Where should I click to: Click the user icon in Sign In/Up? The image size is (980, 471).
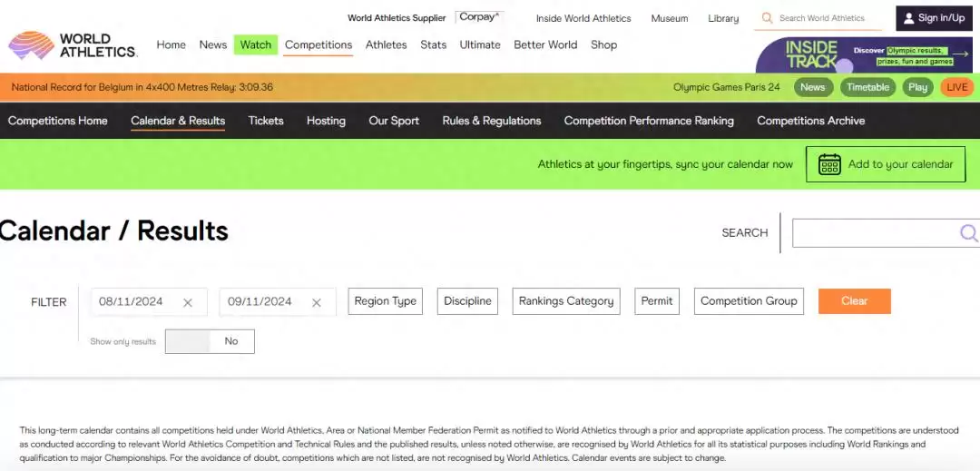pos(908,18)
